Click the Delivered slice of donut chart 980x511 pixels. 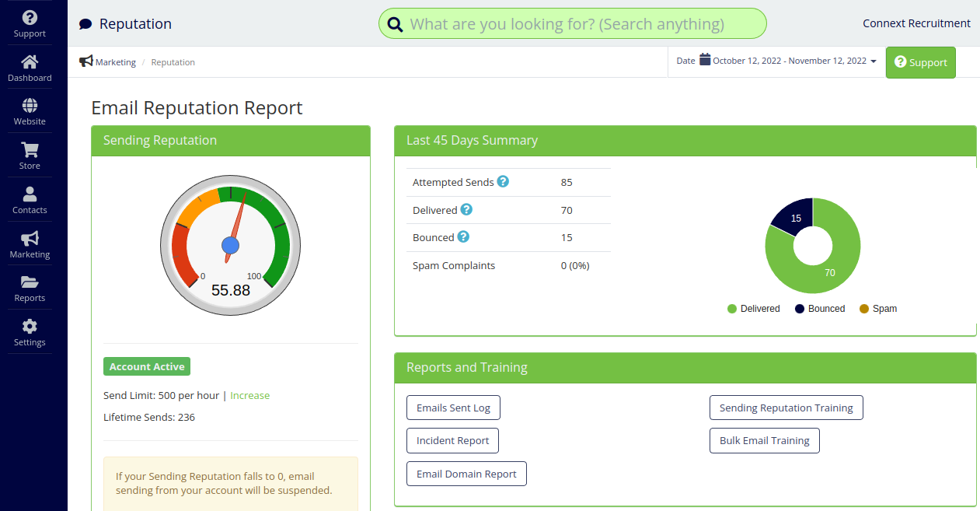point(832,274)
